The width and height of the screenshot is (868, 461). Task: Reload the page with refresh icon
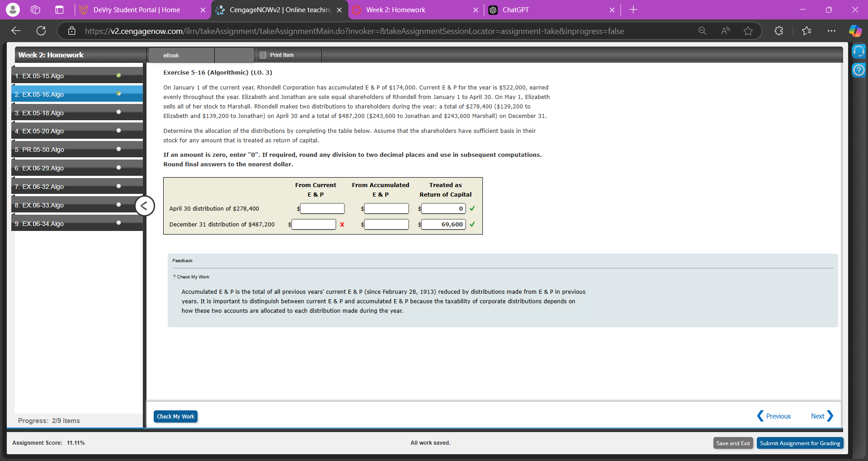point(41,31)
